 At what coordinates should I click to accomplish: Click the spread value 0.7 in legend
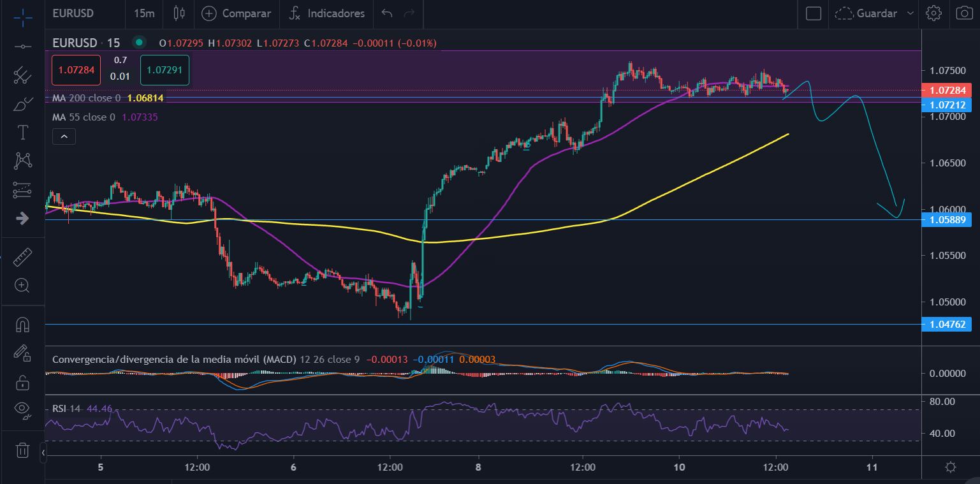point(121,61)
